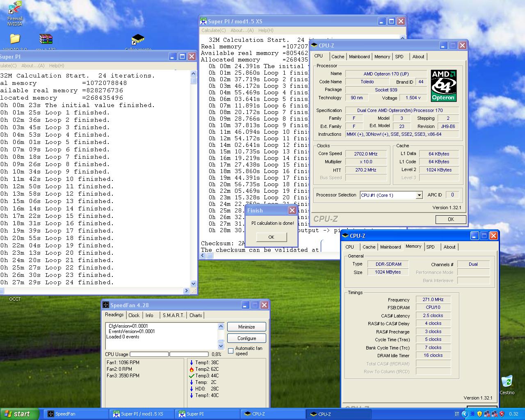This screenshot has height=420, width=525.
Task: Click the Windows start button
Action: tap(20, 414)
